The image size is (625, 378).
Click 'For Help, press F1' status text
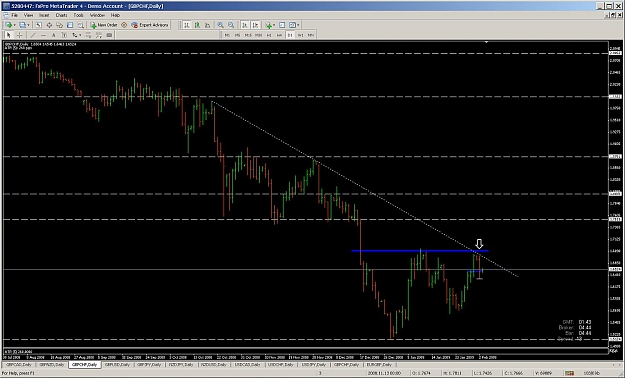19,373
